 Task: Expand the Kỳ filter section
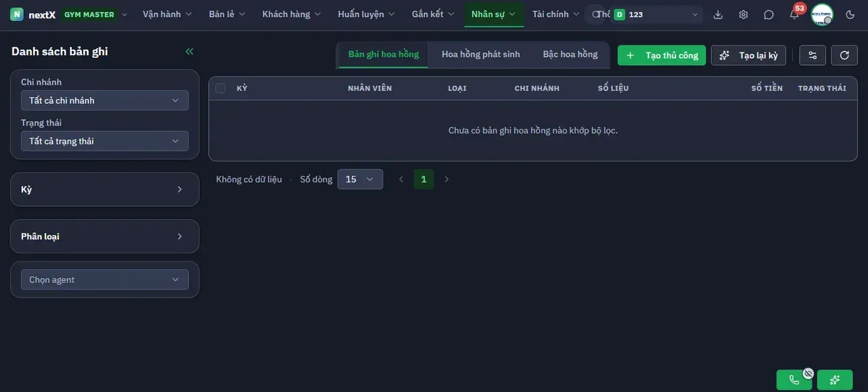pyautogui.click(x=104, y=189)
